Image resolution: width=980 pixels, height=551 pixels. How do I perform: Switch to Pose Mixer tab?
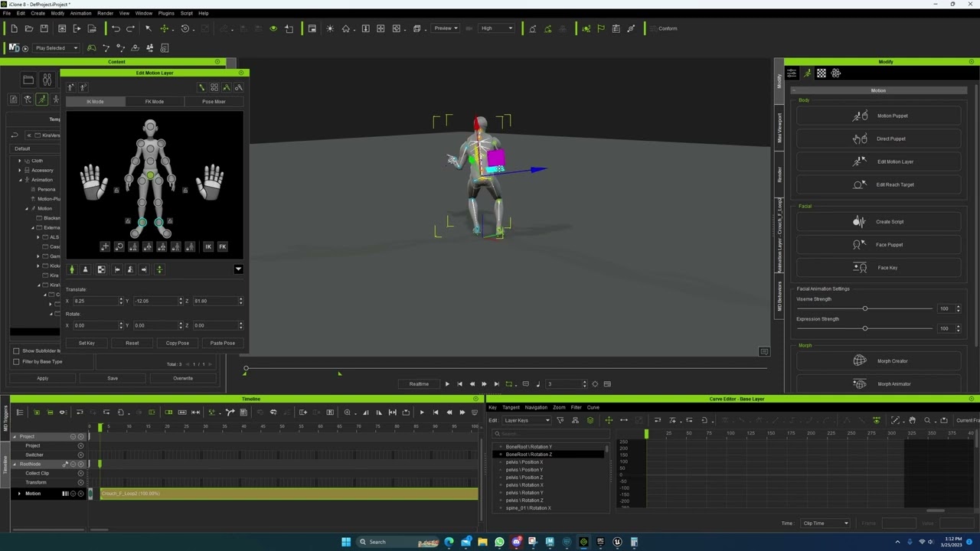point(214,102)
